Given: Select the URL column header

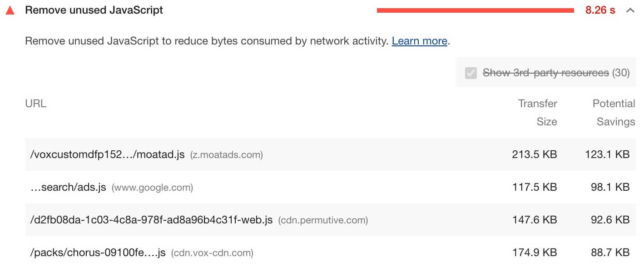Looking at the screenshot, I should pos(35,103).
